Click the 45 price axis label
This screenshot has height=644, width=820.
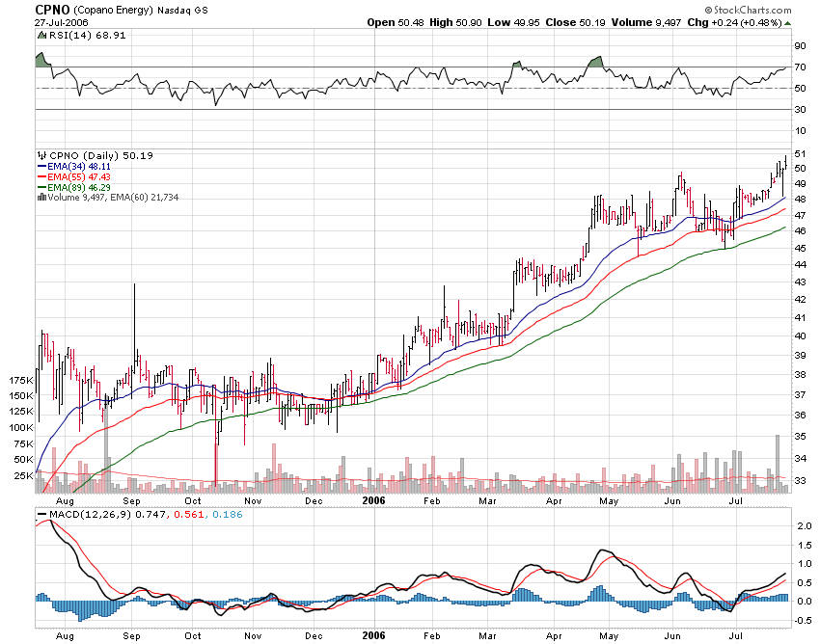click(x=800, y=249)
